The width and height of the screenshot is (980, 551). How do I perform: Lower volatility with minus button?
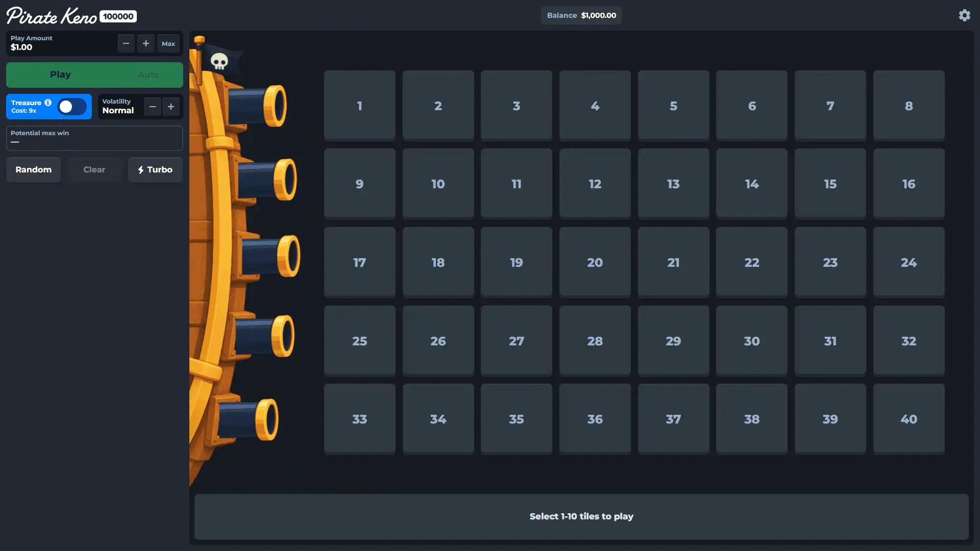point(153,107)
